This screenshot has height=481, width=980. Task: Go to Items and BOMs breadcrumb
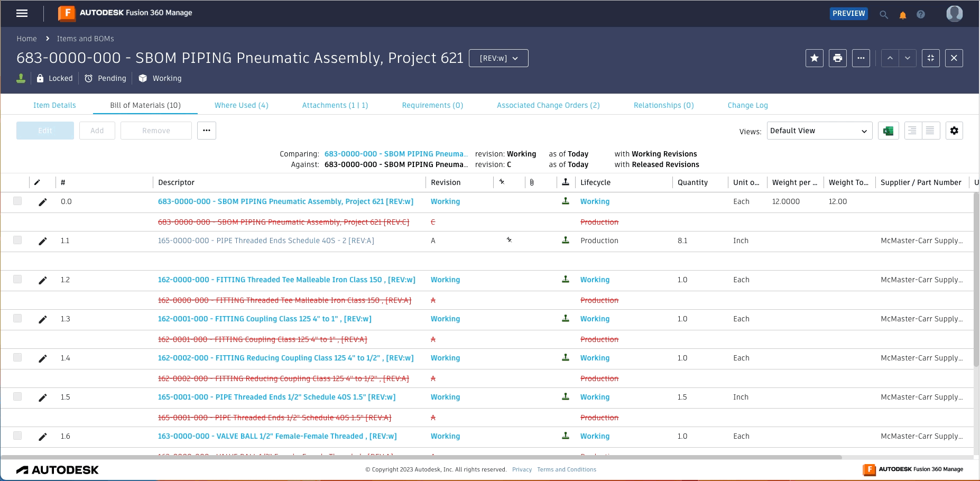coord(85,39)
